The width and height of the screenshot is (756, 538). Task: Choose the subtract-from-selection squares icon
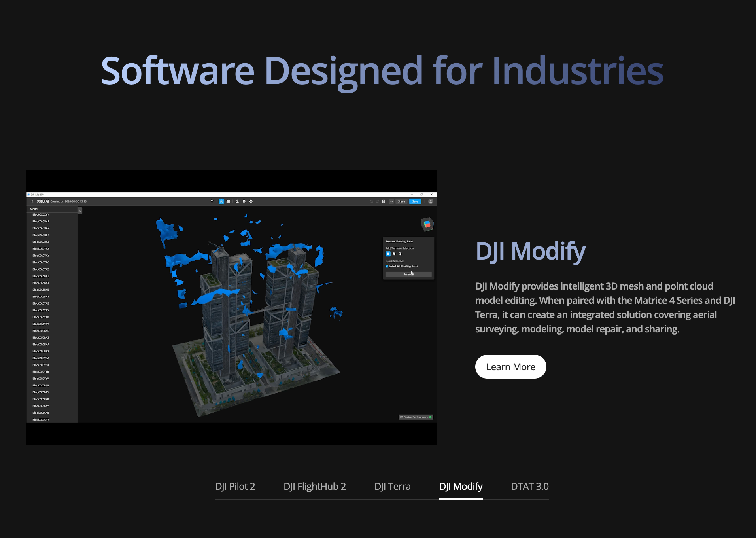400,254
